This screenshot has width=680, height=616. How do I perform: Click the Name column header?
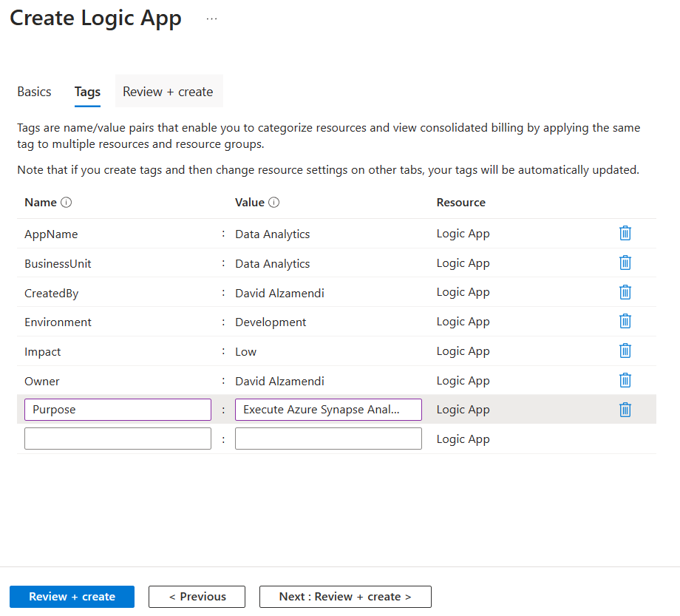[x=41, y=202]
